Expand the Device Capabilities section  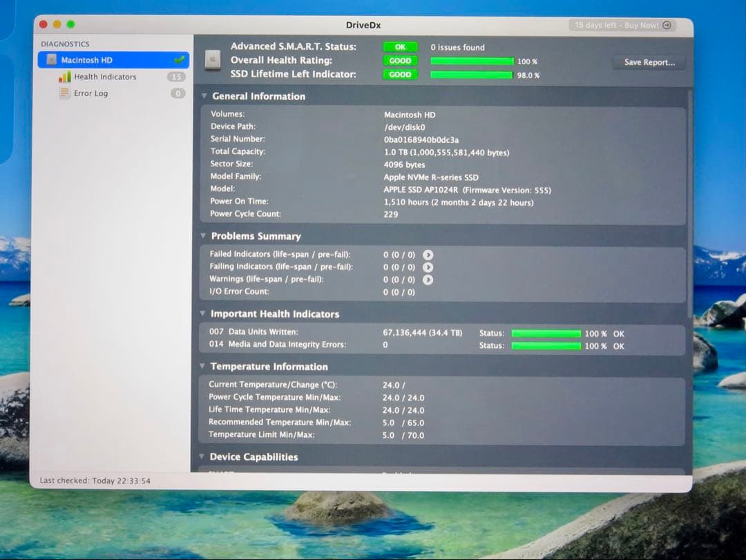point(202,456)
